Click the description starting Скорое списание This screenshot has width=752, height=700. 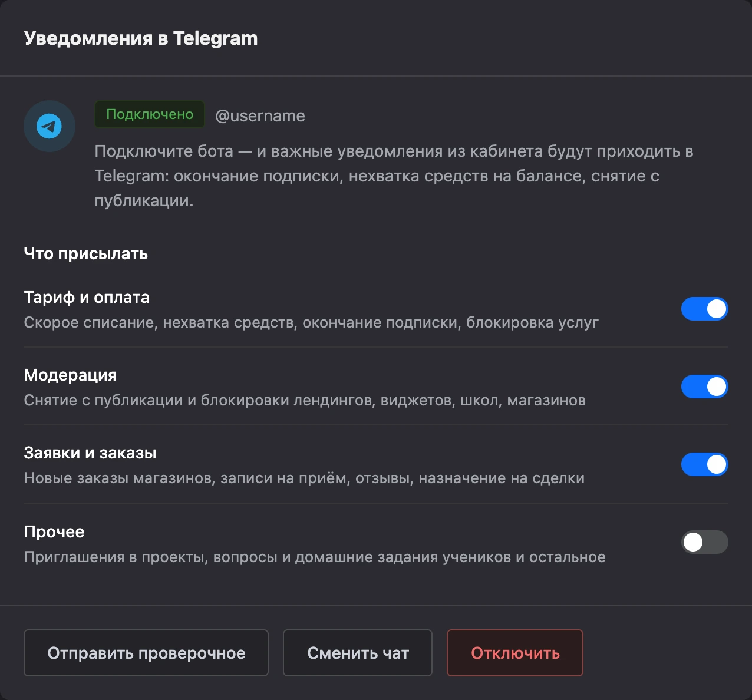(311, 323)
